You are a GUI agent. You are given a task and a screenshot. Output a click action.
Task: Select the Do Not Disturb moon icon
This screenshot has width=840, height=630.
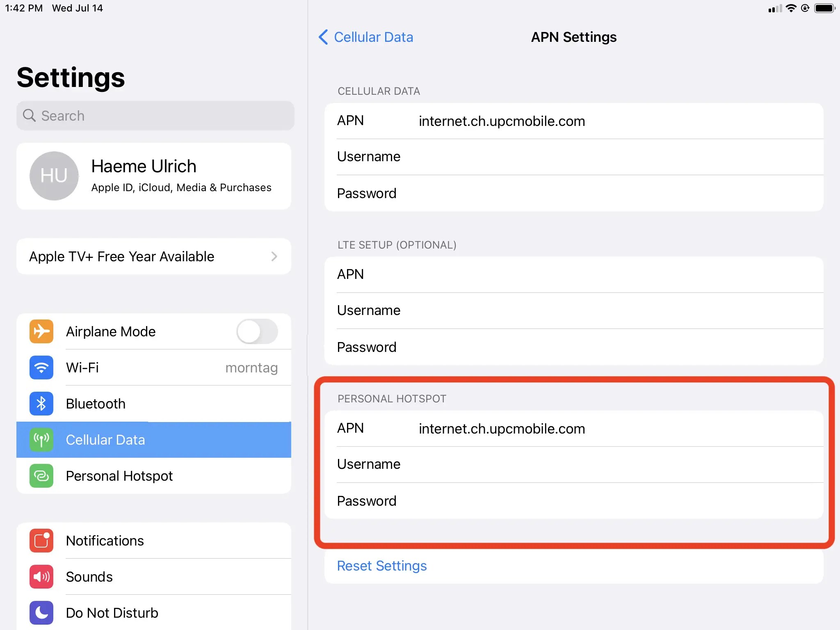click(x=41, y=613)
